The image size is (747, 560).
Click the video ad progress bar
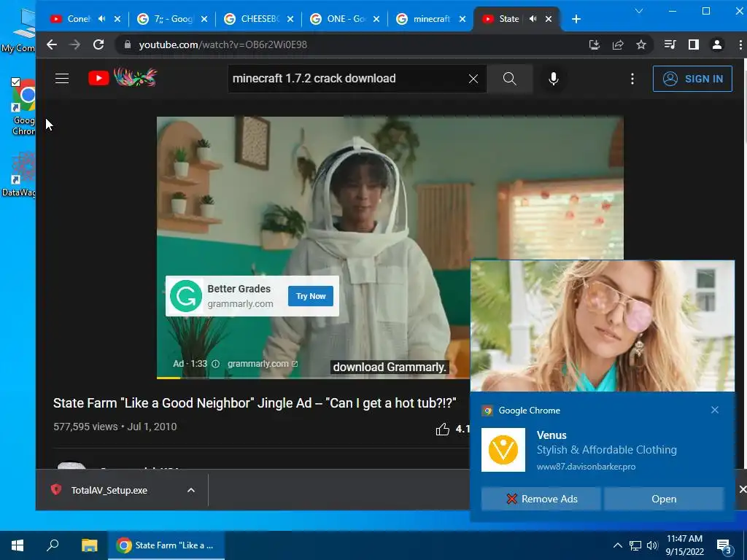tap(313, 378)
